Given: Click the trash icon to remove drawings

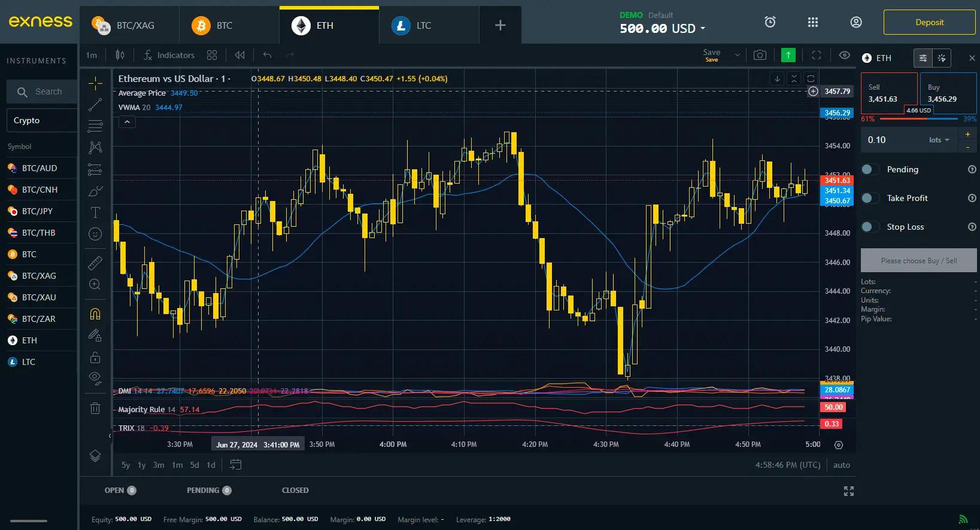Looking at the screenshot, I should tap(95, 409).
